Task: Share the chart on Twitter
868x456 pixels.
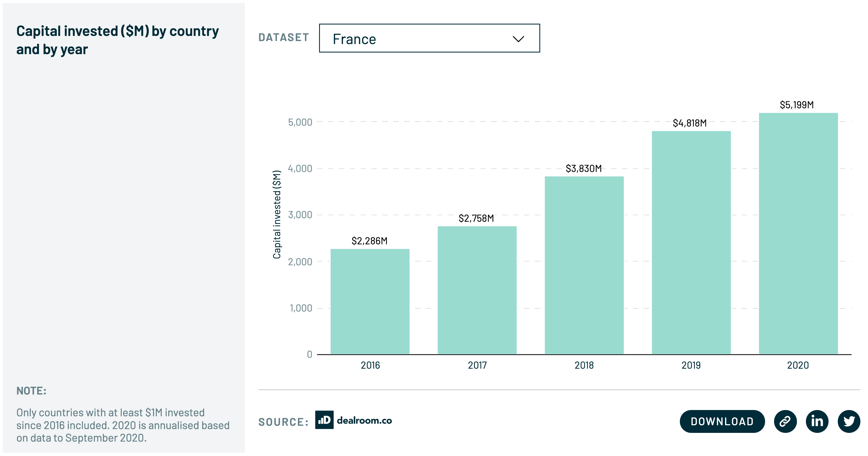Action: coord(848,421)
